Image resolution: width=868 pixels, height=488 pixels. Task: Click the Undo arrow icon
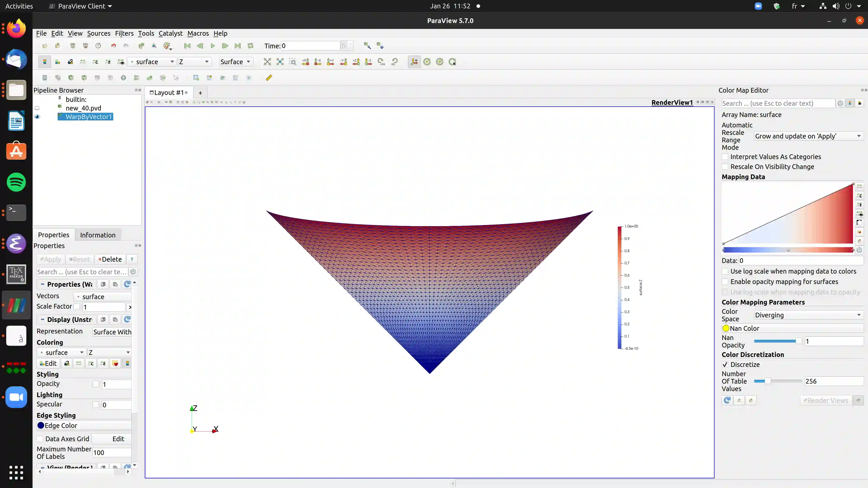113,46
